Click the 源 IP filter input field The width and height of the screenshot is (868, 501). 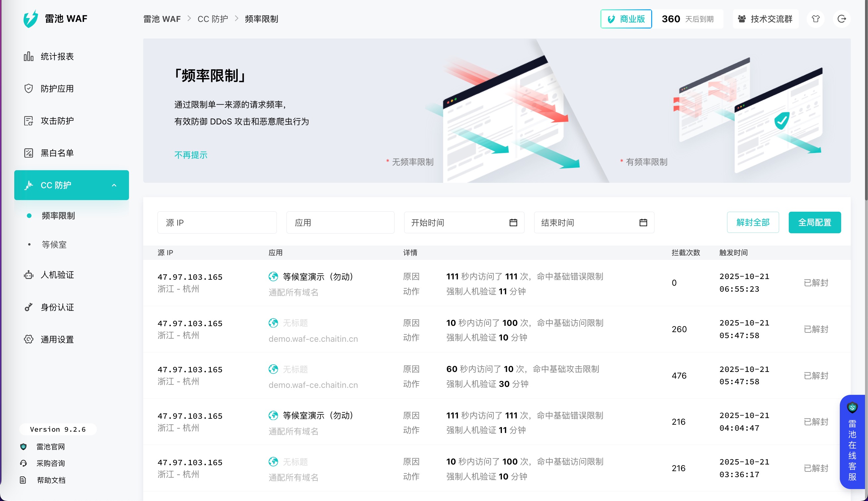click(217, 223)
